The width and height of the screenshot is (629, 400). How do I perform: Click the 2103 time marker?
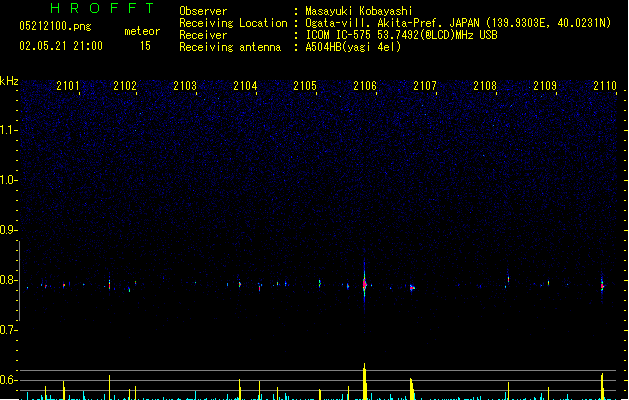[x=185, y=86]
